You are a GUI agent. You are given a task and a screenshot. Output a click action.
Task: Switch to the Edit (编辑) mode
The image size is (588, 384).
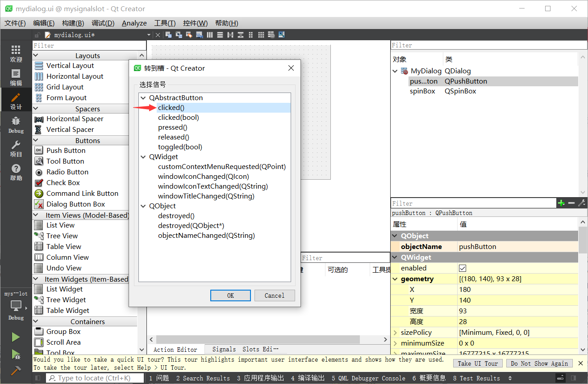[16, 77]
